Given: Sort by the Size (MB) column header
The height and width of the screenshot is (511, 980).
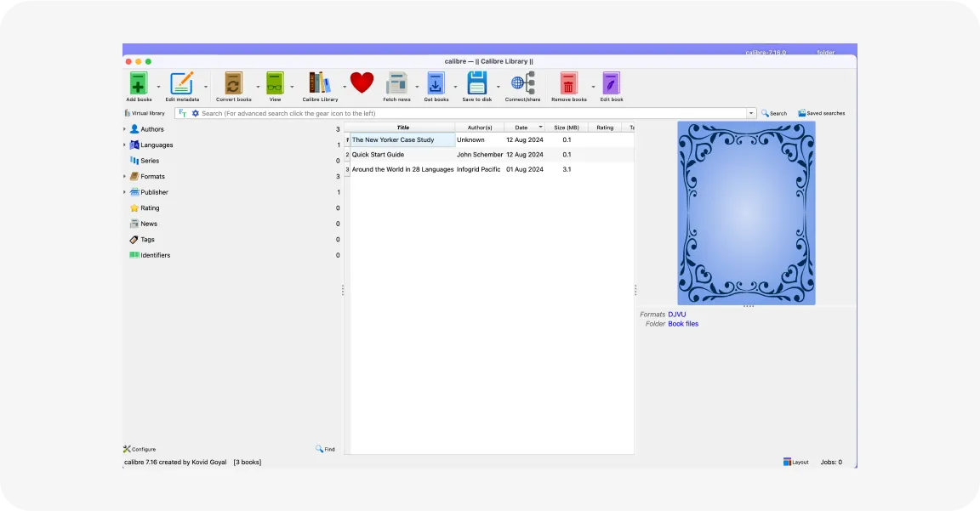Looking at the screenshot, I should pyautogui.click(x=567, y=128).
